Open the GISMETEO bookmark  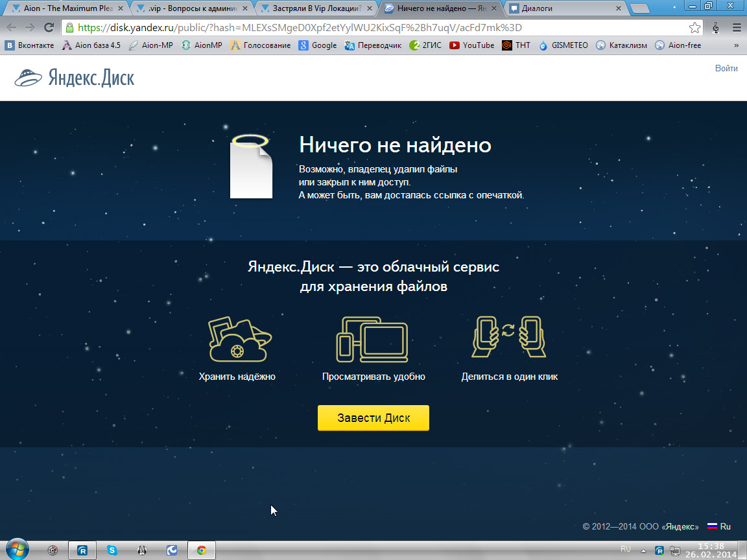coord(563,45)
